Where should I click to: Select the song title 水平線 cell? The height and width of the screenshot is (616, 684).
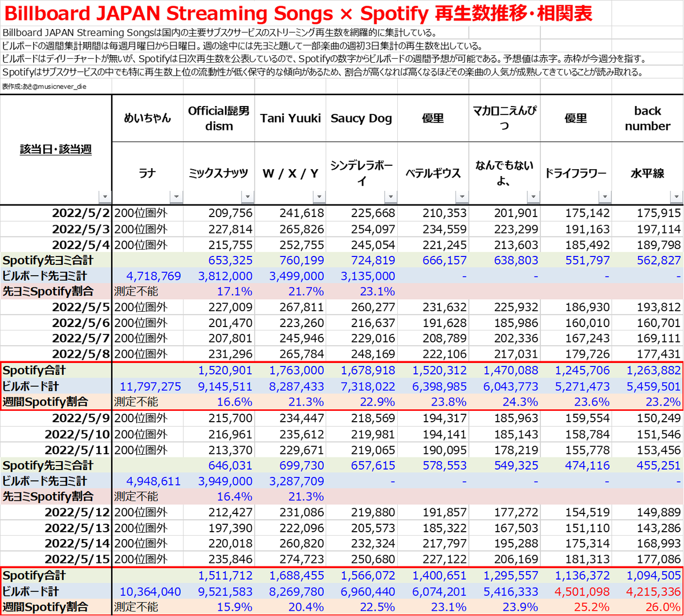click(x=648, y=173)
